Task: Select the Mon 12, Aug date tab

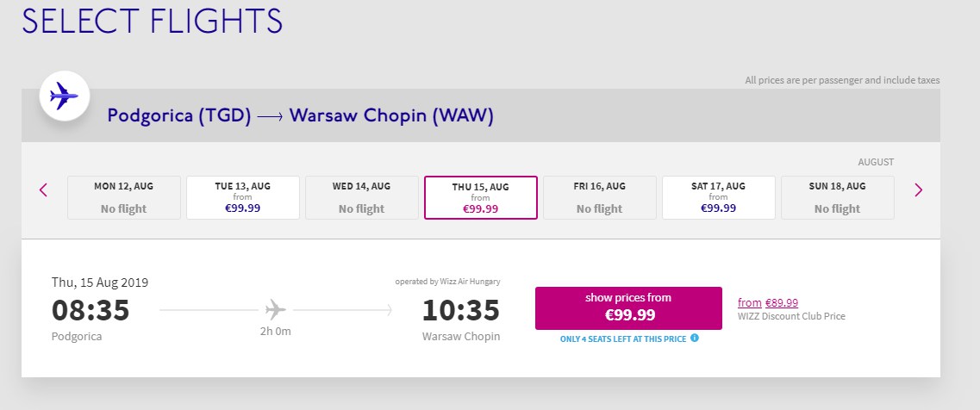Action: 124,197
